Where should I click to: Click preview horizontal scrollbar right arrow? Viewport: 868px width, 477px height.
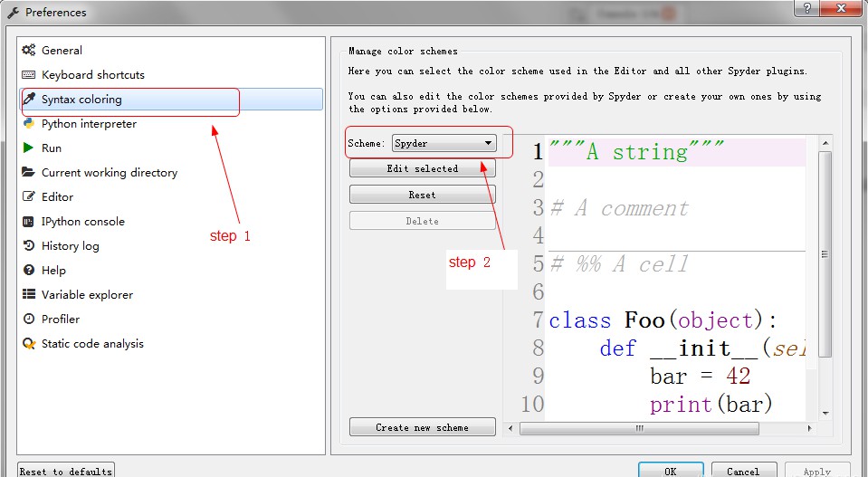click(810, 428)
